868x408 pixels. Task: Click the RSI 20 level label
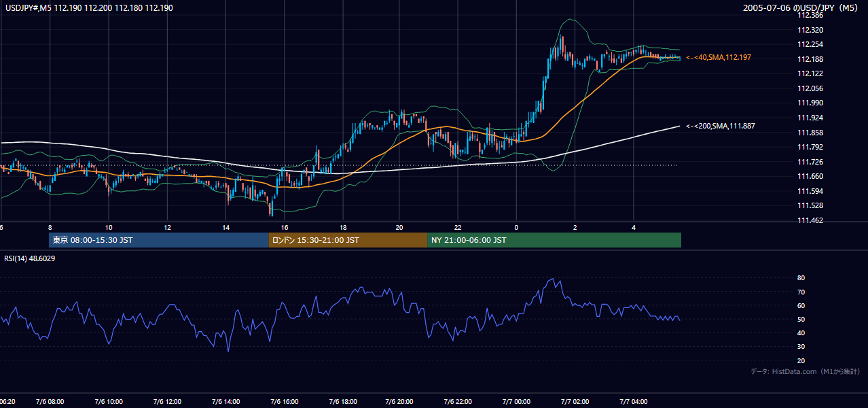[x=801, y=361]
